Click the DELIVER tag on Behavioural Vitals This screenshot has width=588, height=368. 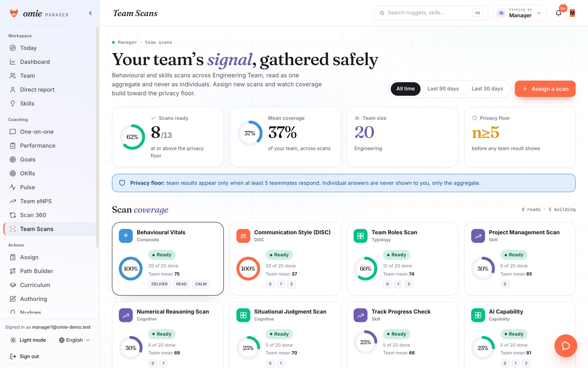(159, 284)
